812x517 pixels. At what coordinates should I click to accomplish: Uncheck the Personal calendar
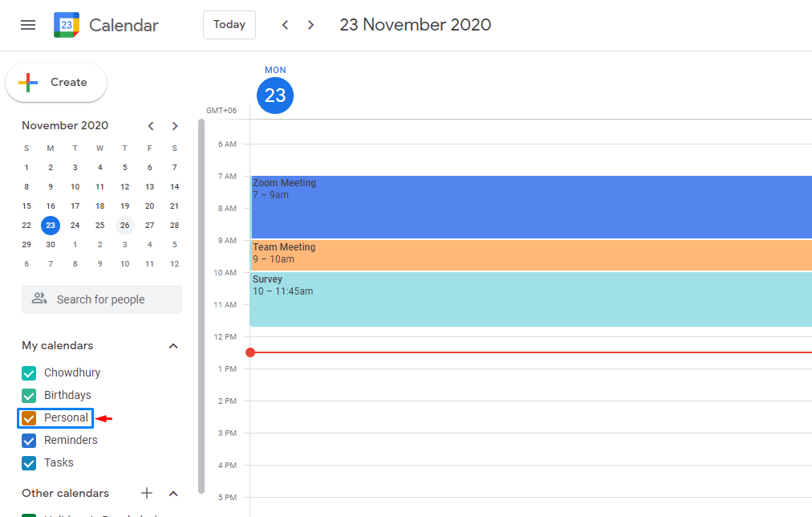pos(29,417)
